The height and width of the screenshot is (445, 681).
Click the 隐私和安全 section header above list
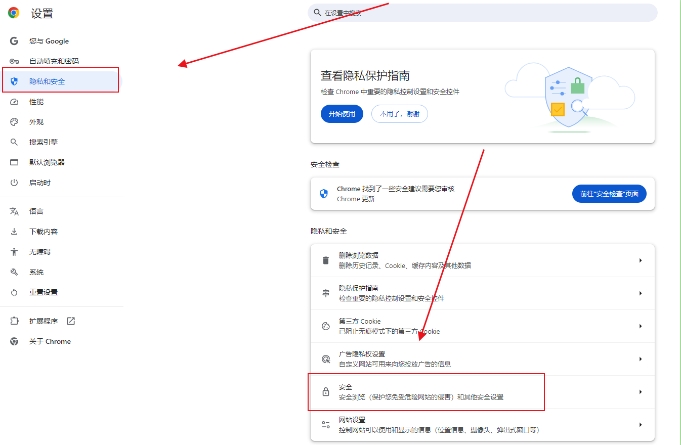pyautogui.click(x=329, y=231)
